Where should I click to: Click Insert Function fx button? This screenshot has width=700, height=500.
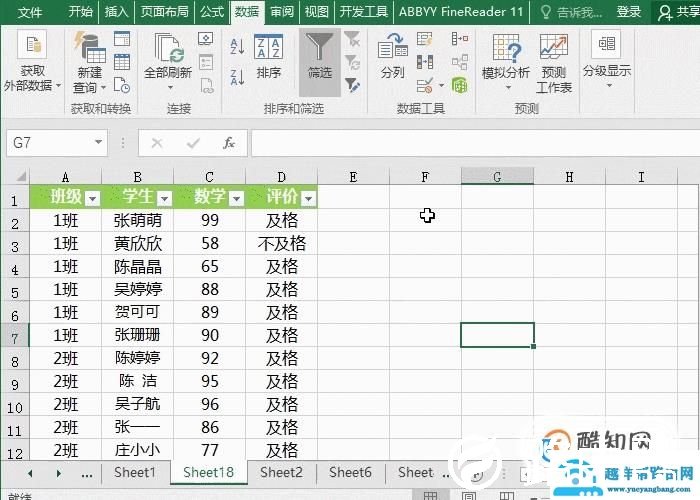[x=229, y=143]
